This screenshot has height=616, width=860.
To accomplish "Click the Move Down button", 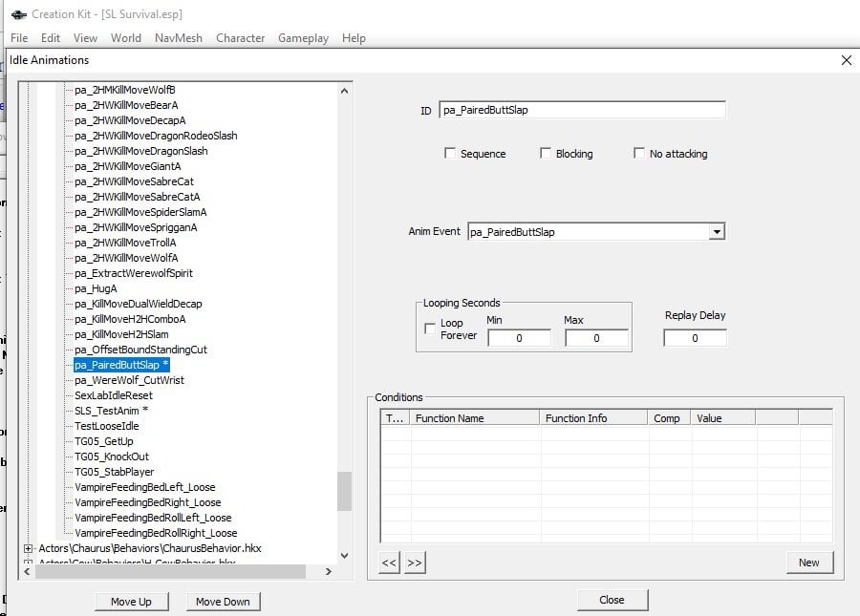I will pos(223,602).
